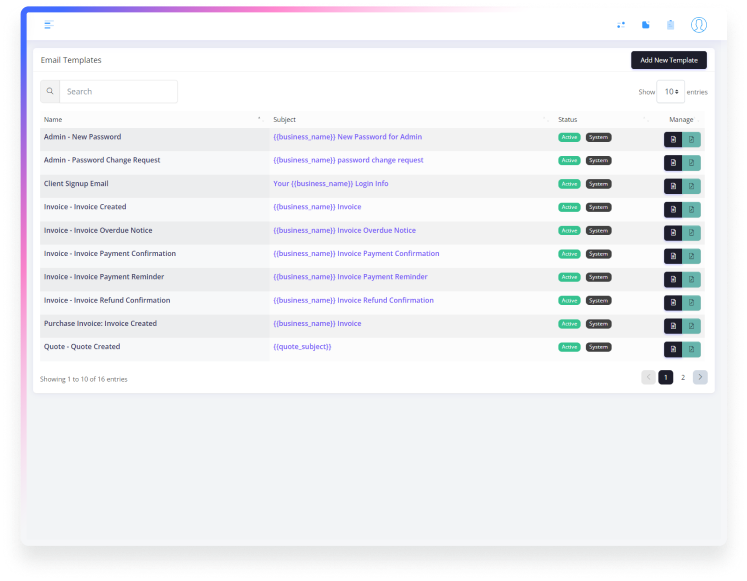Screen dimensions: 747x581
Task: Click the sliders settings icon in header
Action: tap(621, 24)
